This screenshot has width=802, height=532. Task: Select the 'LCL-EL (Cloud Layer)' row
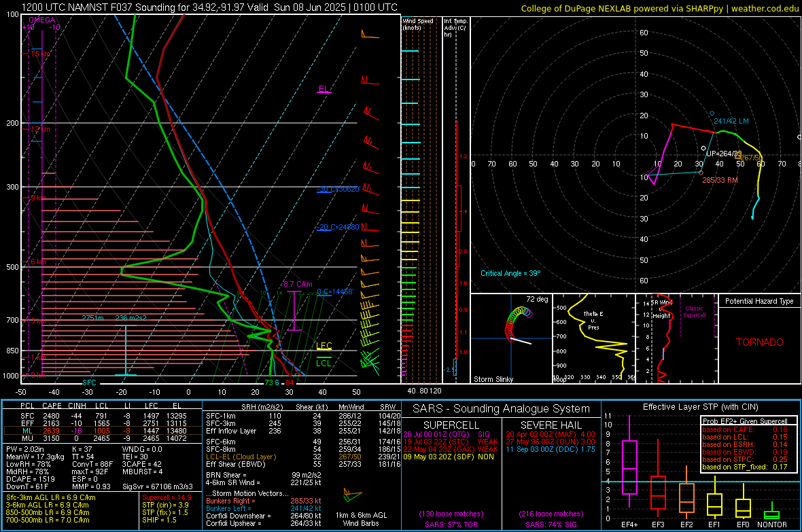point(303,457)
